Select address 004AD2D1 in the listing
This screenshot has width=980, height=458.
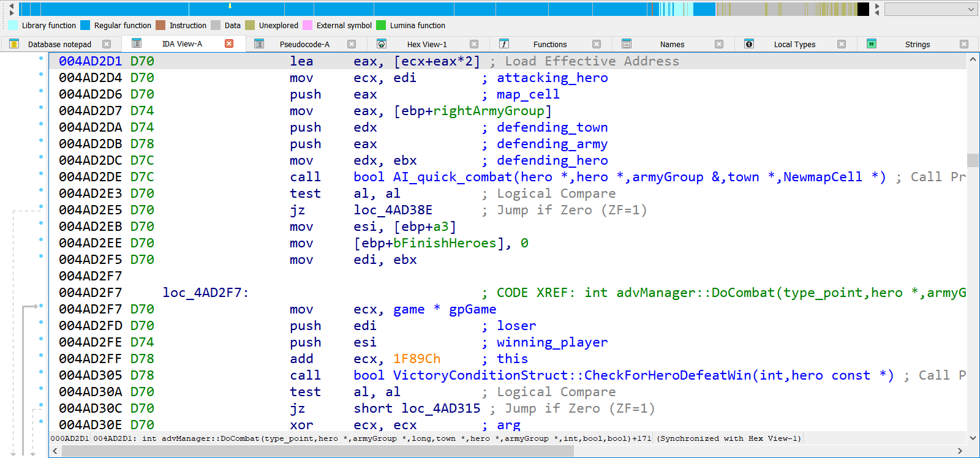tap(90, 61)
